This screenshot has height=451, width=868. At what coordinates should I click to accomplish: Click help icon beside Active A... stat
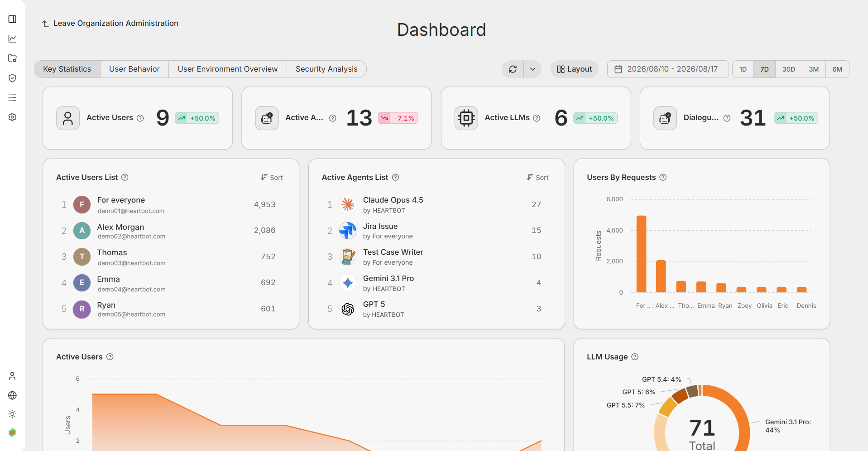[333, 118]
